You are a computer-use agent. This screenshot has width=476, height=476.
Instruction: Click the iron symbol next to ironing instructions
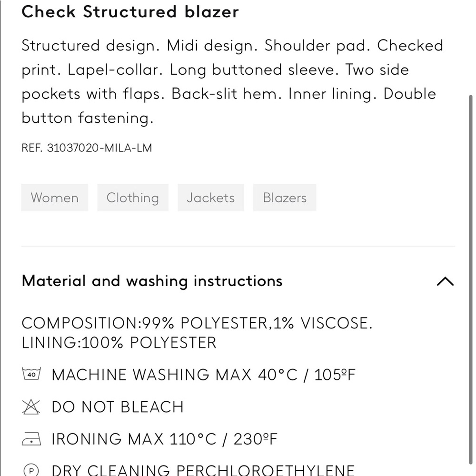pyautogui.click(x=31, y=439)
